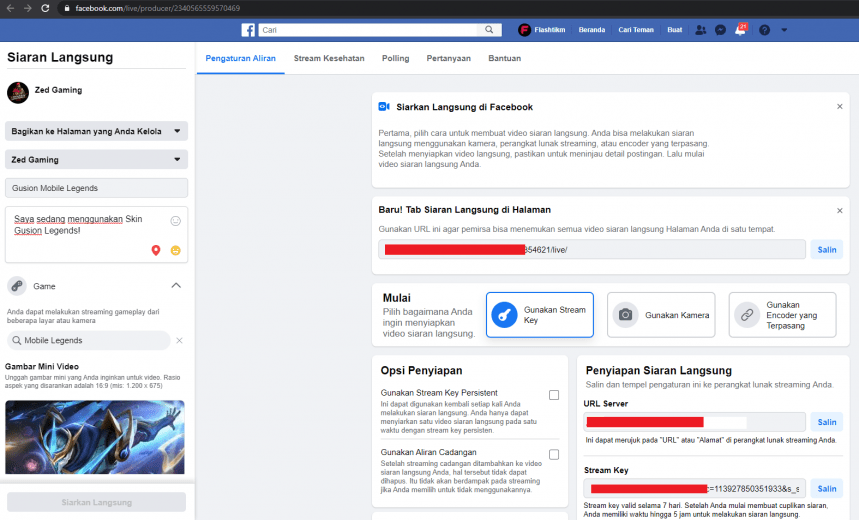
Task: Open the Pertanyaan tab
Action: click(x=449, y=58)
